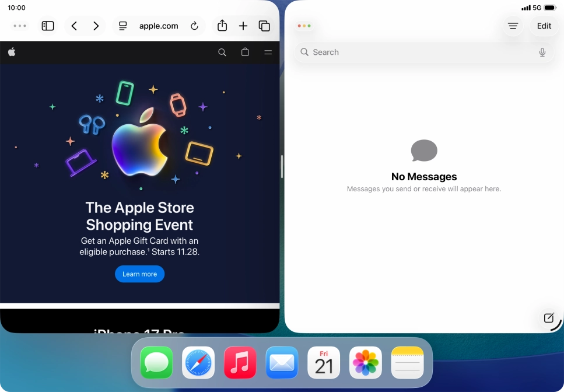Show all Safari tabs
Viewport: 564px width, 392px height.
[264, 26]
